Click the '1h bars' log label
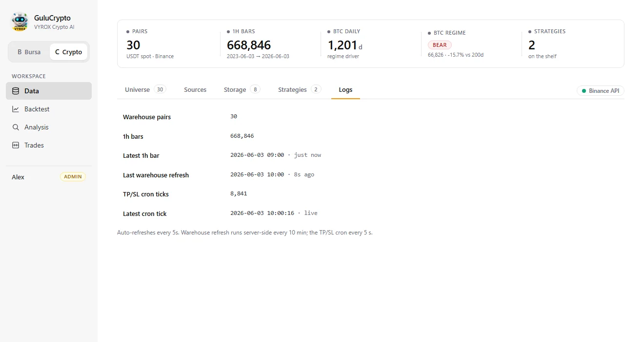This screenshot has width=644, height=342. point(133,136)
